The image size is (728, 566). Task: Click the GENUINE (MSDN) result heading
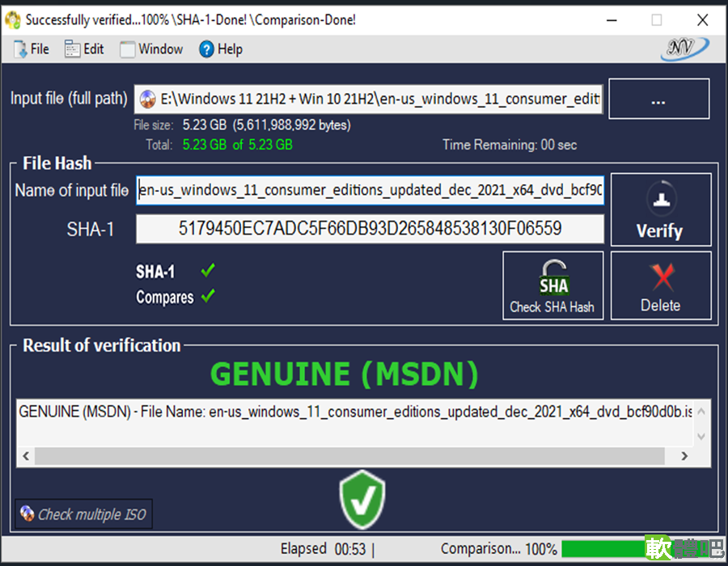345,374
